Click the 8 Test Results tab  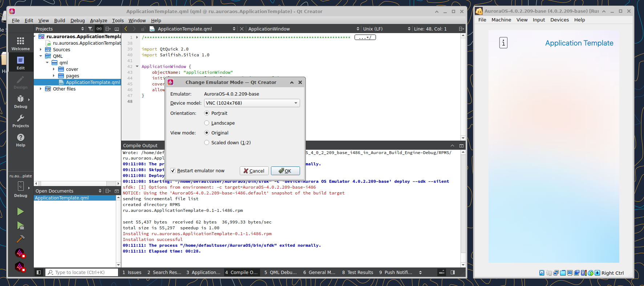point(358,272)
